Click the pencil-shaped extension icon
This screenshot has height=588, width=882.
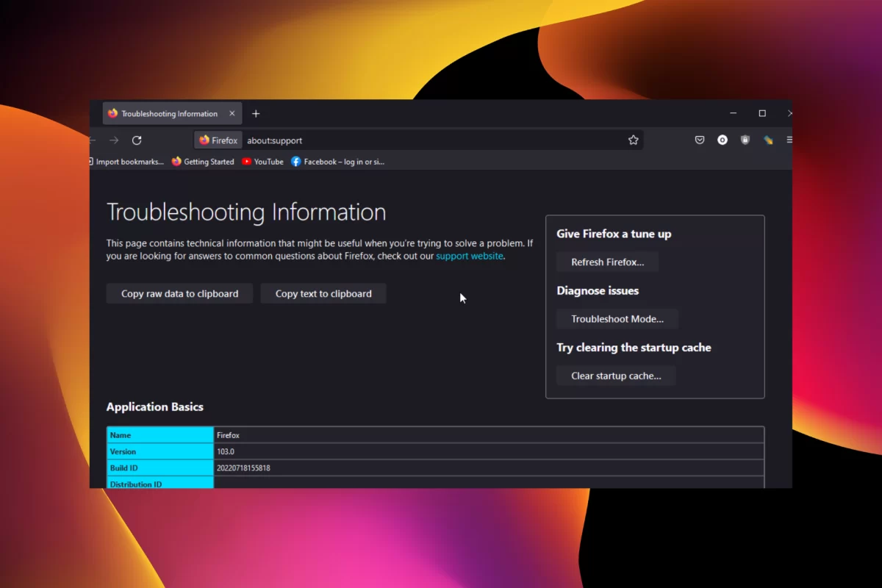click(x=767, y=140)
